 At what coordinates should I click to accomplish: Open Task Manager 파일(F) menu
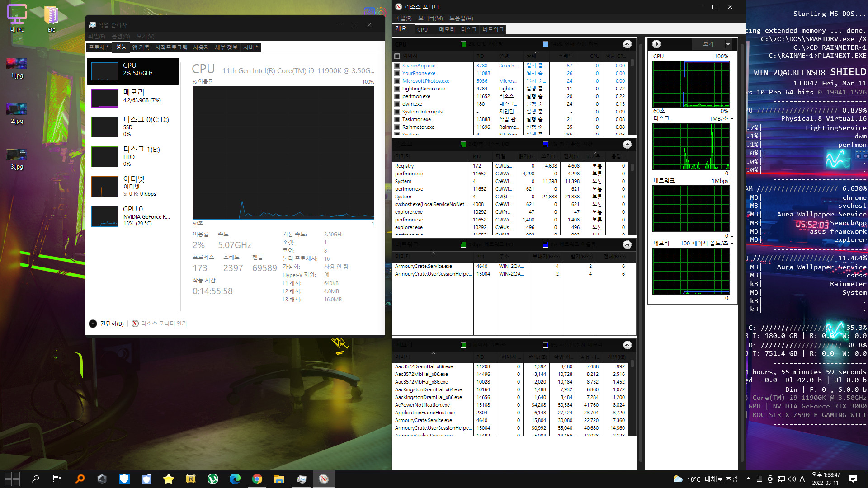point(97,36)
